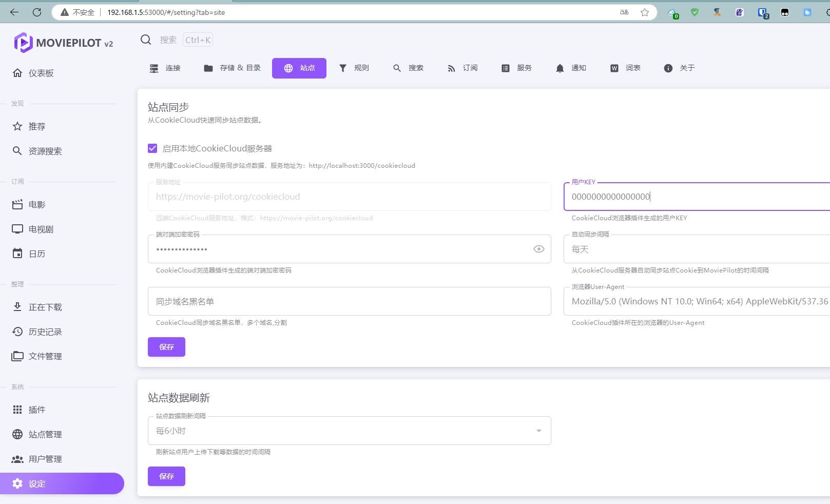The height and width of the screenshot is (504, 830).
Task: Select 设定 in sidebar
Action: [x=62, y=483]
